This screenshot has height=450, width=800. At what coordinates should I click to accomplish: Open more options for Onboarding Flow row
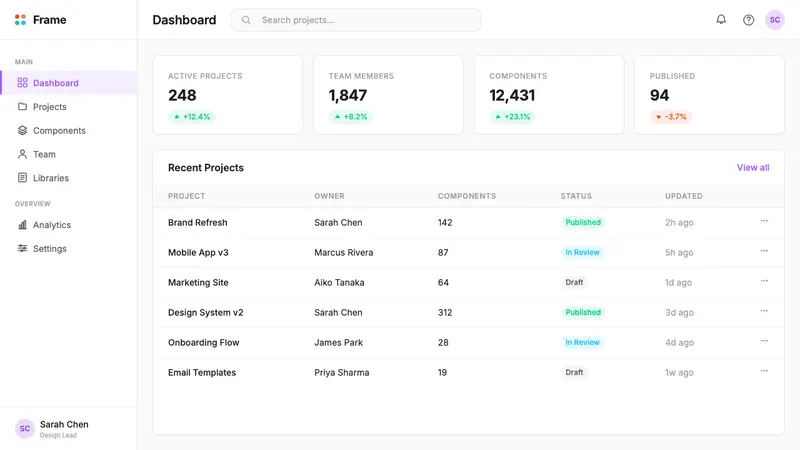[764, 341]
